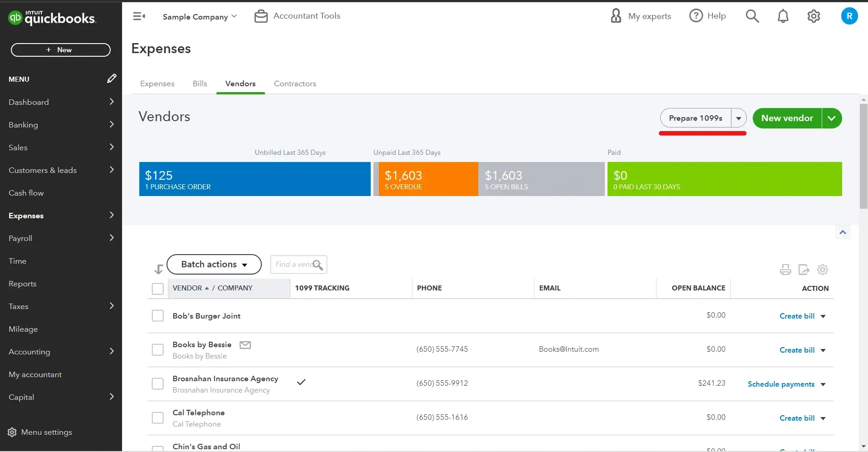Viewport: 868px width, 452px height.
Task: Click Create bill for Cal Telephone
Action: coord(797,418)
